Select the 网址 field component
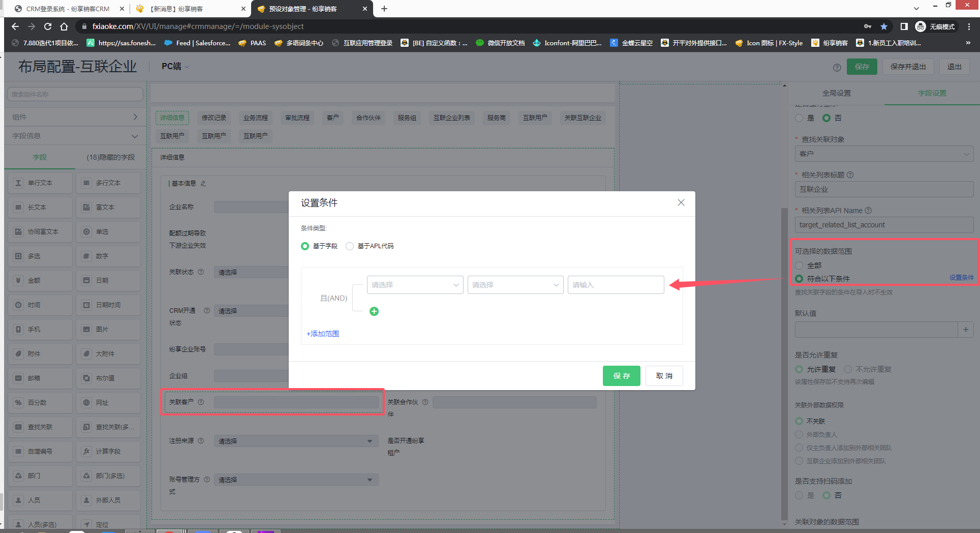 tap(108, 403)
